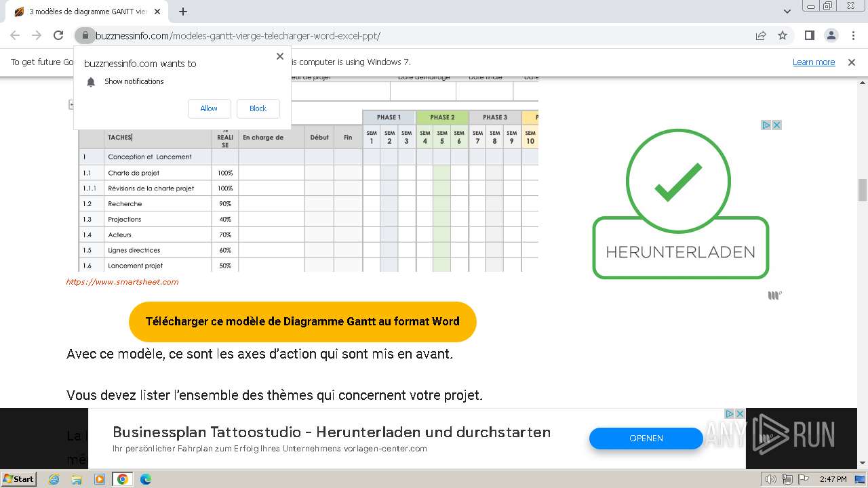Click the address bar URL field
This screenshot has width=868, height=488.
[420, 35]
